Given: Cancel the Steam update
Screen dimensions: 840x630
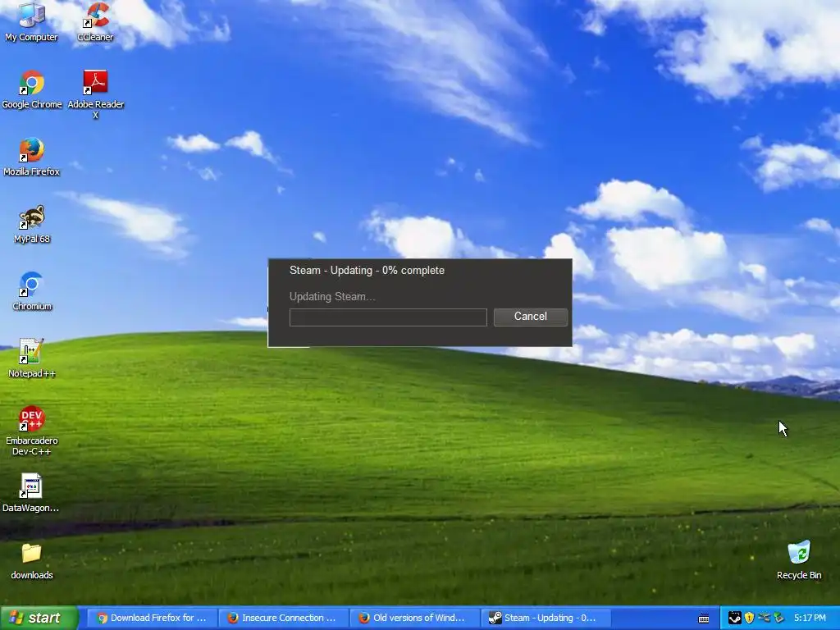Looking at the screenshot, I should 531,317.
